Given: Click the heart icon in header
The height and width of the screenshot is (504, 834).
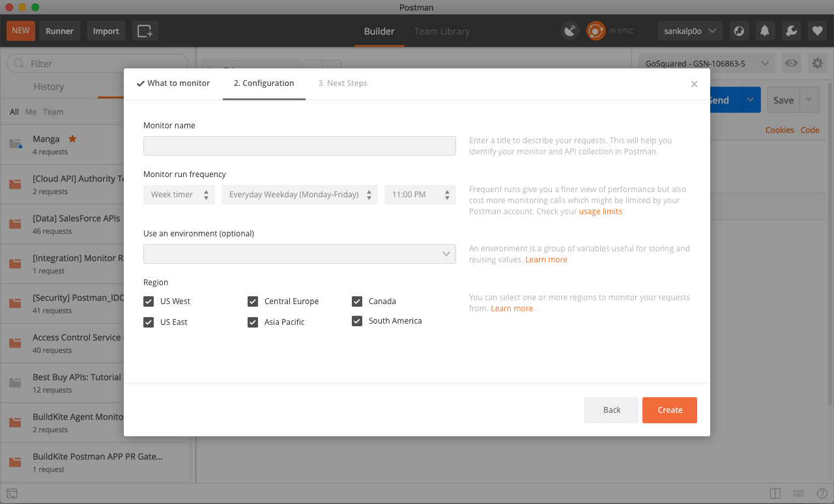Looking at the screenshot, I should point(817,31).
